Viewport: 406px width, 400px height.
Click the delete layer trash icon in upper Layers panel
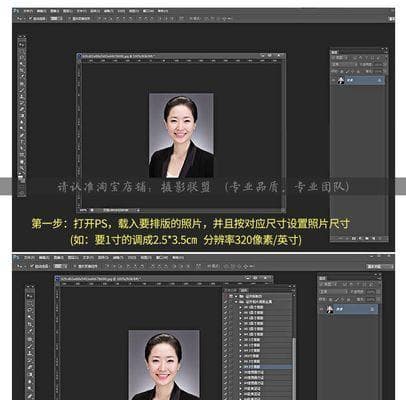[380, 238]
